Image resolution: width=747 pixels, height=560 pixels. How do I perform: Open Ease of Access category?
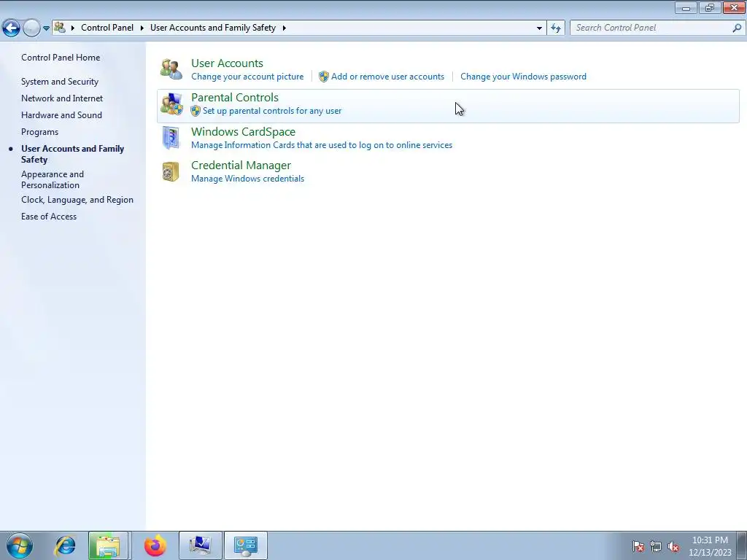coord(49,216)
